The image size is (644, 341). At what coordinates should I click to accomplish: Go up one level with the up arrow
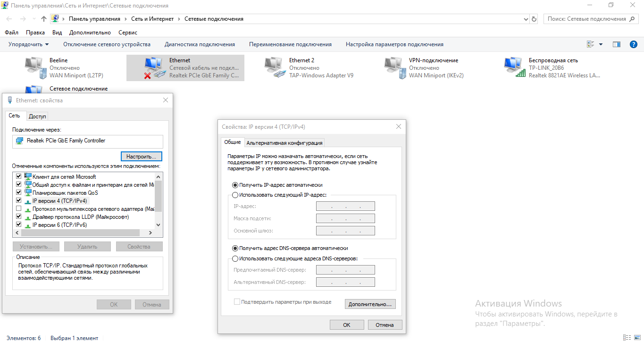click(x=44, y=19)
